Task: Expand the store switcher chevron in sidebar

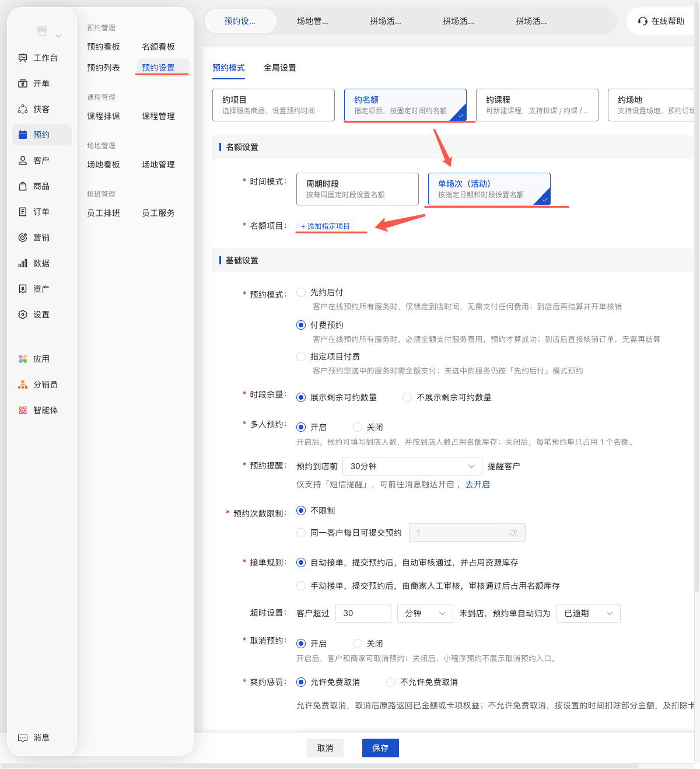Action: pyautogui.click(x=58, y=36)
